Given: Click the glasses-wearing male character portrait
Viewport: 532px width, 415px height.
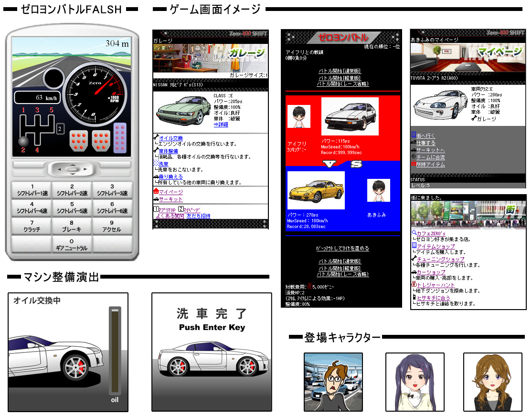Looking at the screenshot, I should [x=333, y=382].
